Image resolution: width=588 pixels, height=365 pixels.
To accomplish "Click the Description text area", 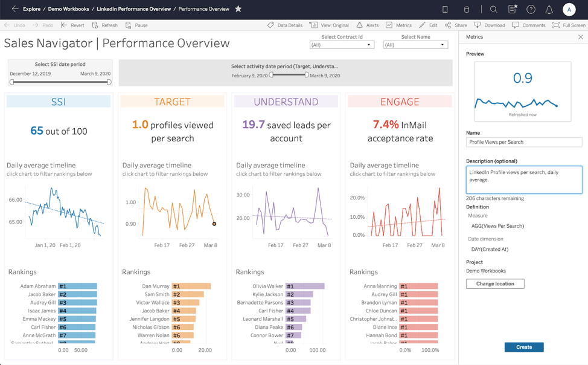I will pyautogui.click(x=524, y=180).
